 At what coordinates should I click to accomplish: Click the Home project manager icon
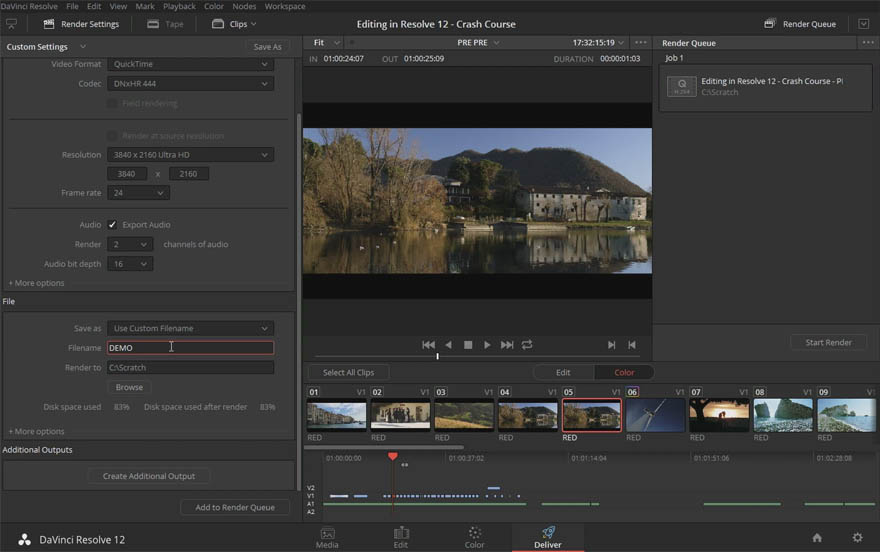(817, 538)
